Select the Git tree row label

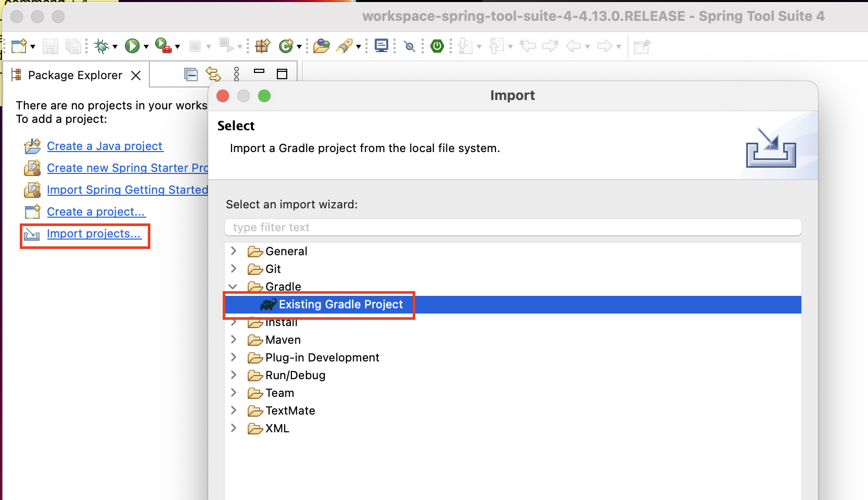[x=273, y=269]
